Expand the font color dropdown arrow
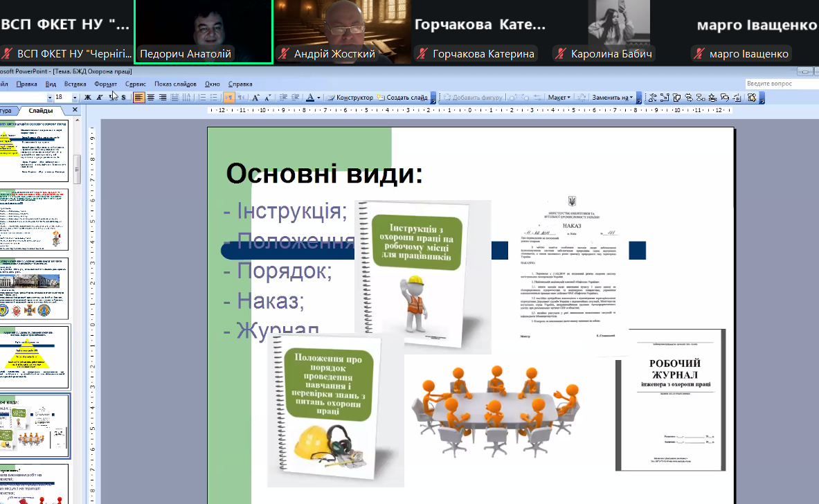This screenshot has height=504, width=819. tap(318, 98)
